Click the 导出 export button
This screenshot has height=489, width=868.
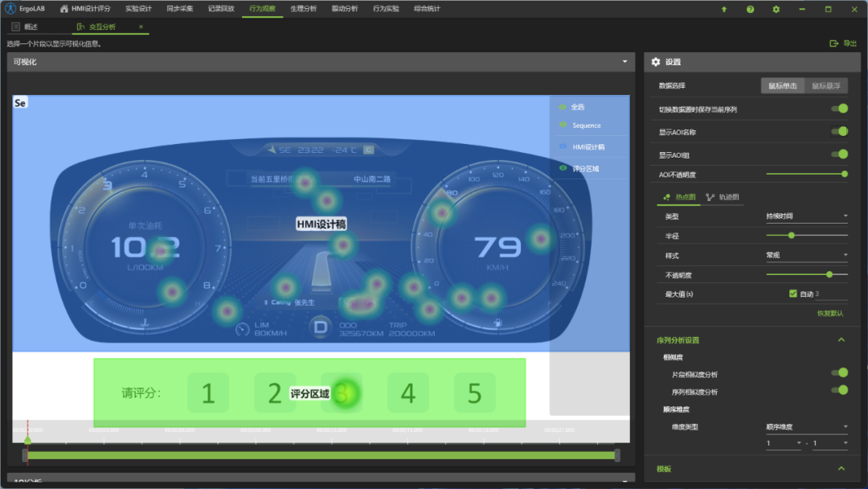[x=843, y=43]
